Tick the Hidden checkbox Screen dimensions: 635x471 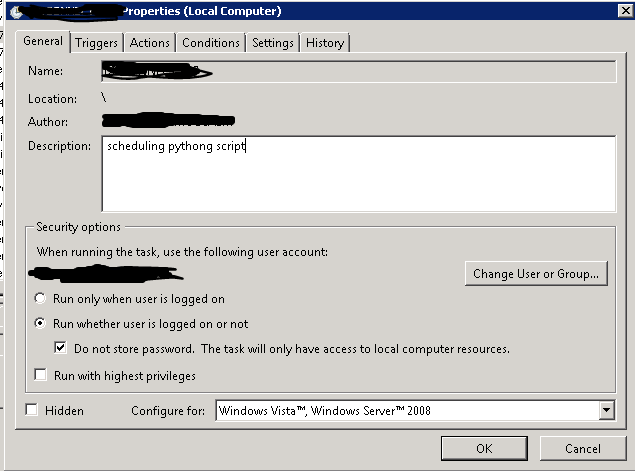(x=32, y=410)
